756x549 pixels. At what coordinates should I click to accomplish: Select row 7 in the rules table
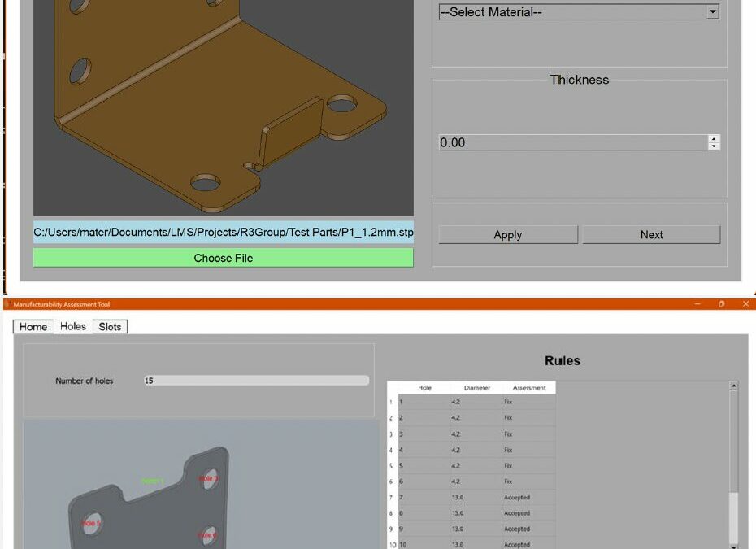coord(424,497)
